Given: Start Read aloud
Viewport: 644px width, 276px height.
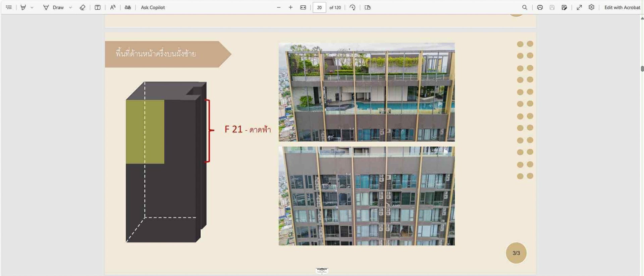Looking at the screenshot, I should point(113,7).
